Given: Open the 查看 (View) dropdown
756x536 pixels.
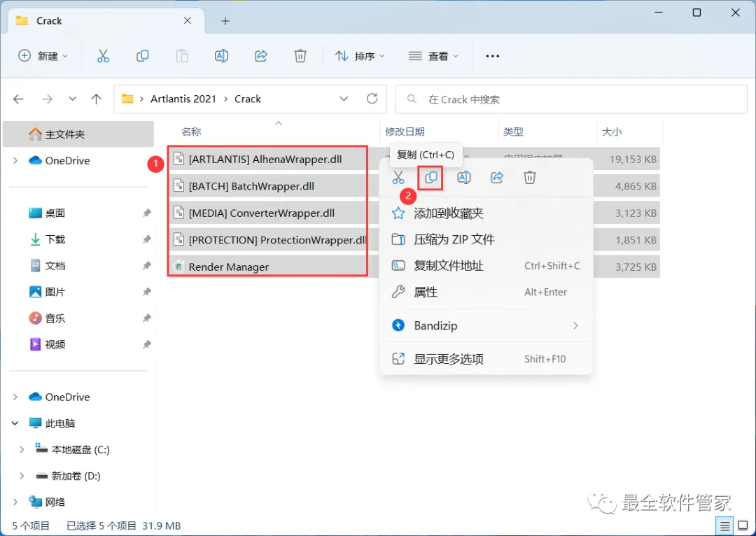Looking at the screenshot, I should coord(433,56).
